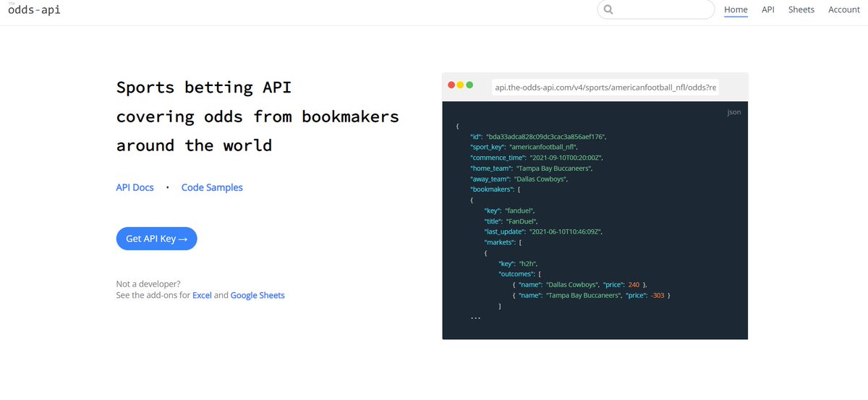Click the "bookmakers" key line
The width and height of the screenshot is (868, 400).
(496, 189)
